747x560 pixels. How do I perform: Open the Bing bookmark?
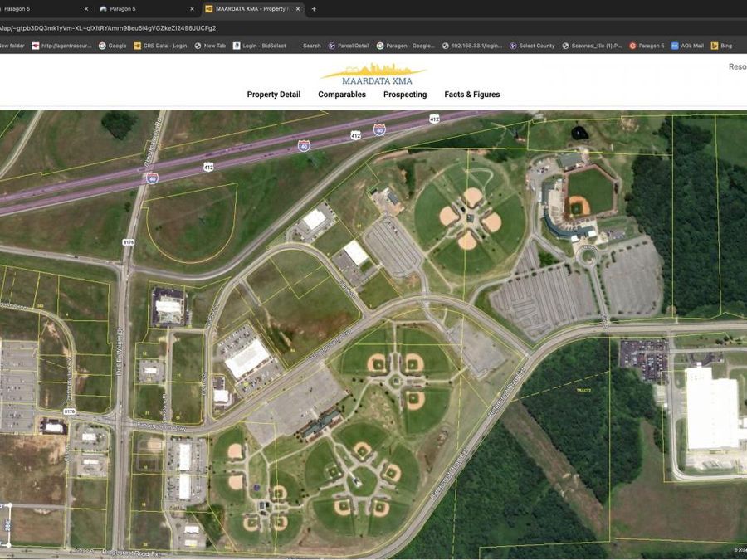pos(720,46)
